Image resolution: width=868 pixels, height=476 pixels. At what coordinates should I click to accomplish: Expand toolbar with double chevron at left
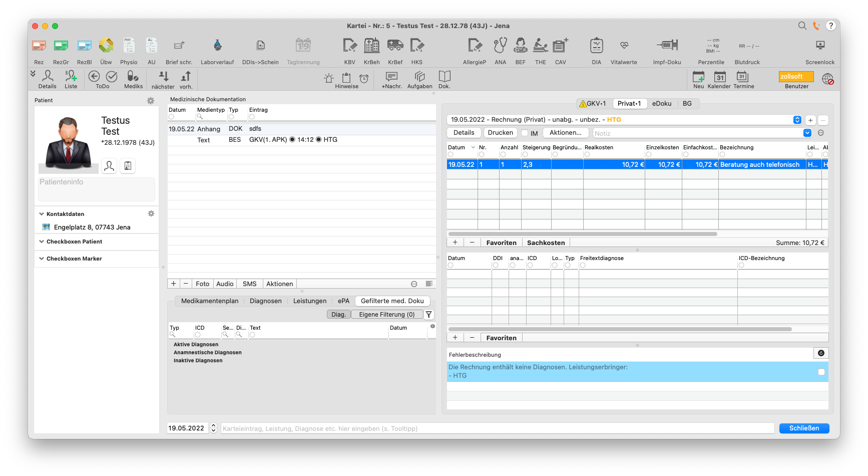tap(33, 74)
